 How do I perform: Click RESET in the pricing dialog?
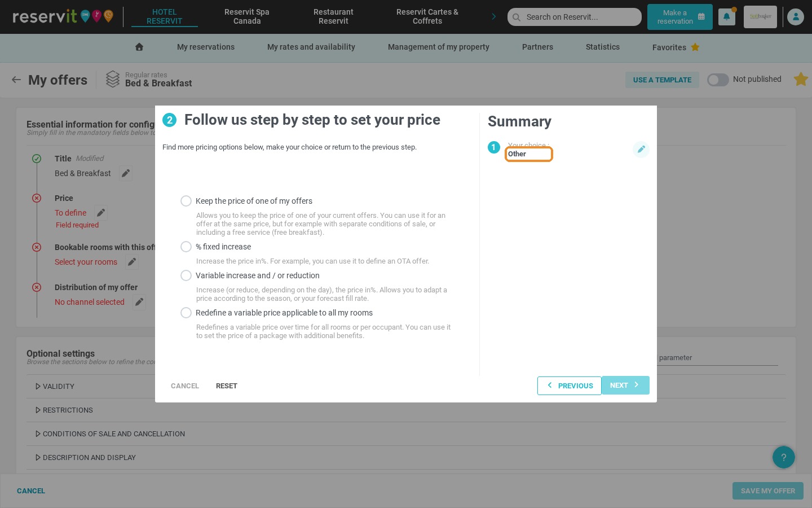click(227, 386)
